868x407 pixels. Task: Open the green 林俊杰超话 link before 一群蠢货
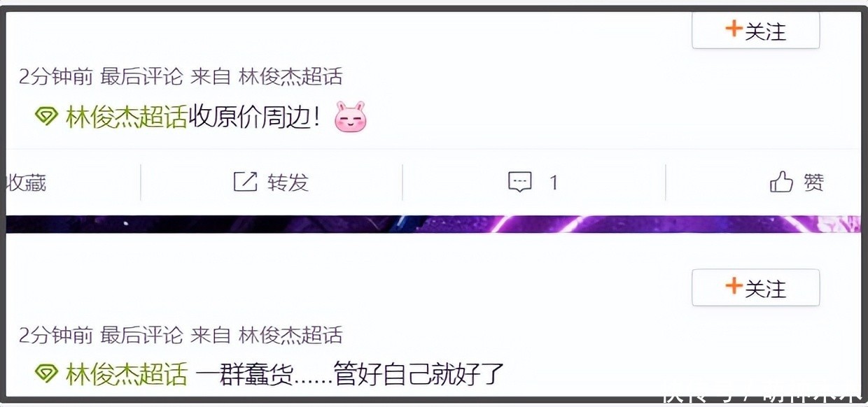[127, 374]
